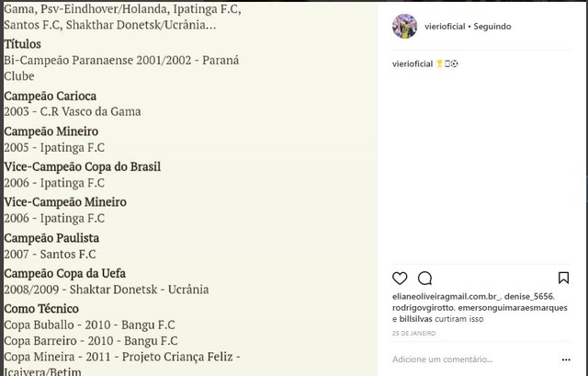Click the vierioficial profile avatar
Screen dimensions: 588x376
(403, 27)
